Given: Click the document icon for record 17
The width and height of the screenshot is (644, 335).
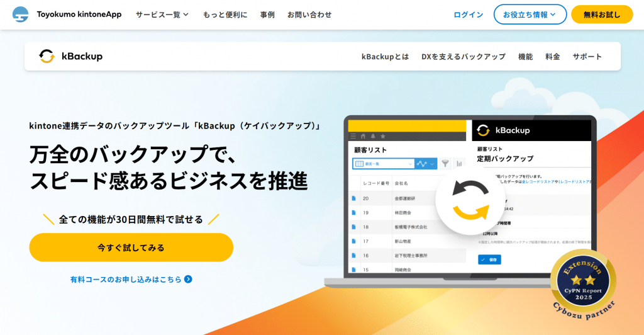Looking at the screenshot, I should tap(353, 241).
